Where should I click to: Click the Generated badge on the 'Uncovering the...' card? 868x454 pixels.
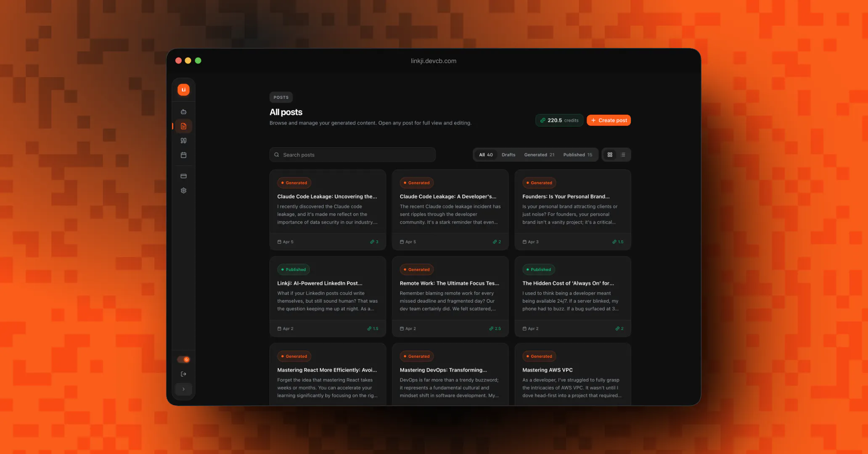[294, 183]
